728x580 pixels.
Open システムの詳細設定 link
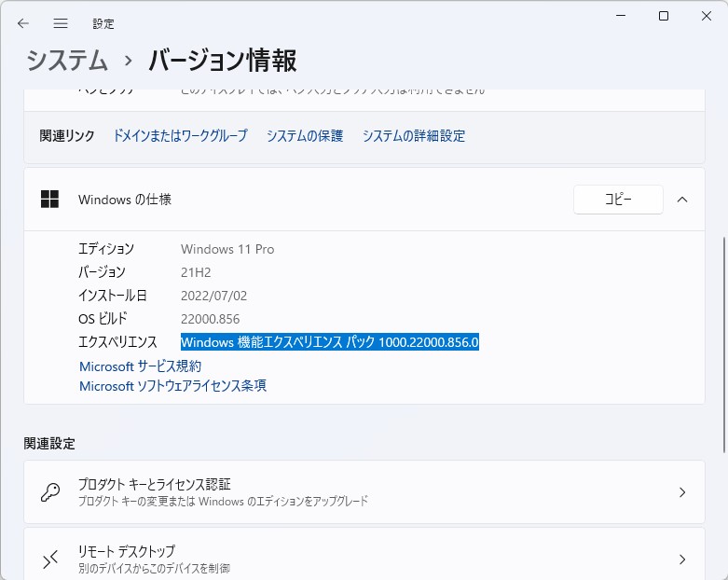click(x=414, y=135)
